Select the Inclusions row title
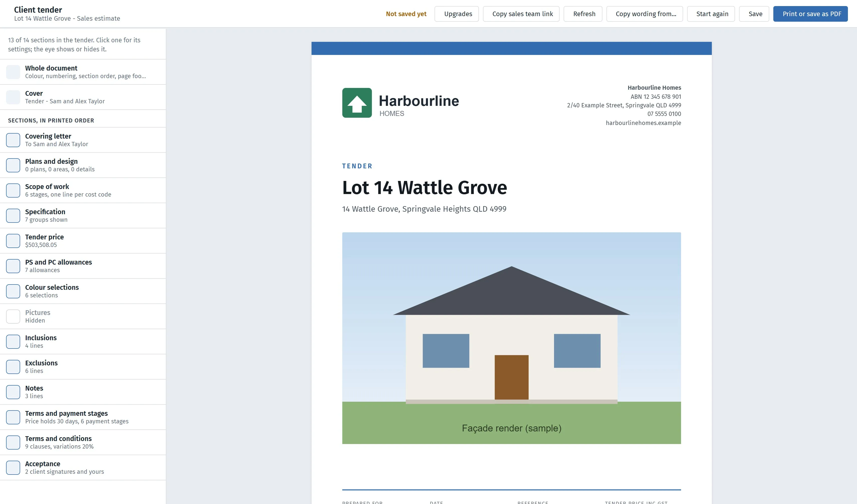This screenshot has height=504, width=857. click(x=41, y=337)
